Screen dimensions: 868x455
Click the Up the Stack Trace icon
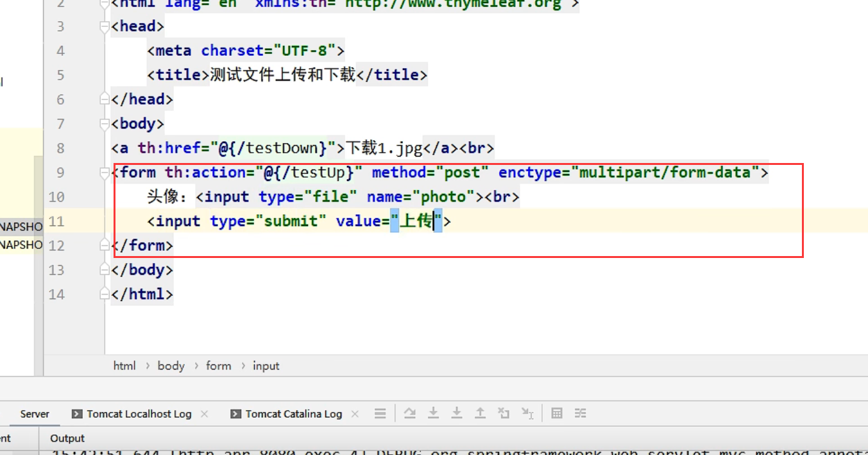(x=480, y=413)
